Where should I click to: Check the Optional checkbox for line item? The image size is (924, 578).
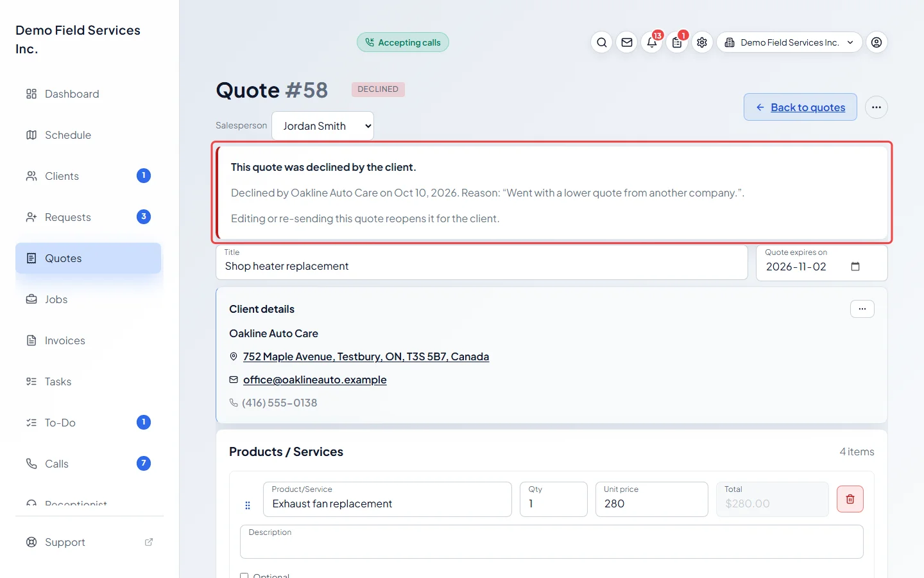pos(244,575)
